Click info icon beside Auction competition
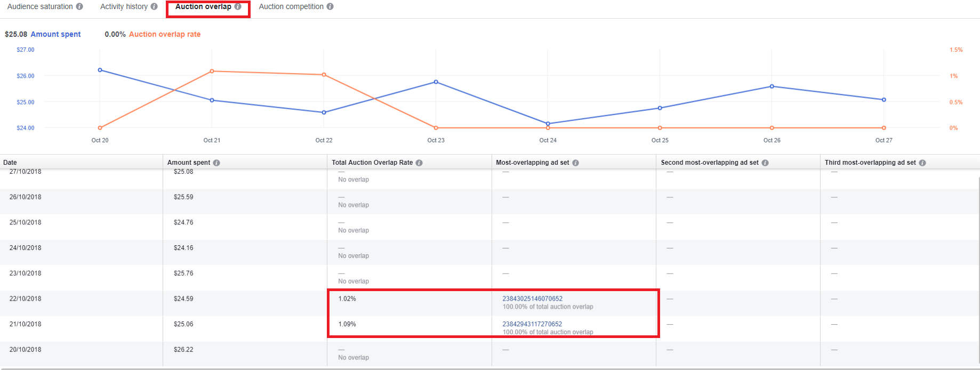The height and width of the screenshot is (370, 980). pos(330,6)
